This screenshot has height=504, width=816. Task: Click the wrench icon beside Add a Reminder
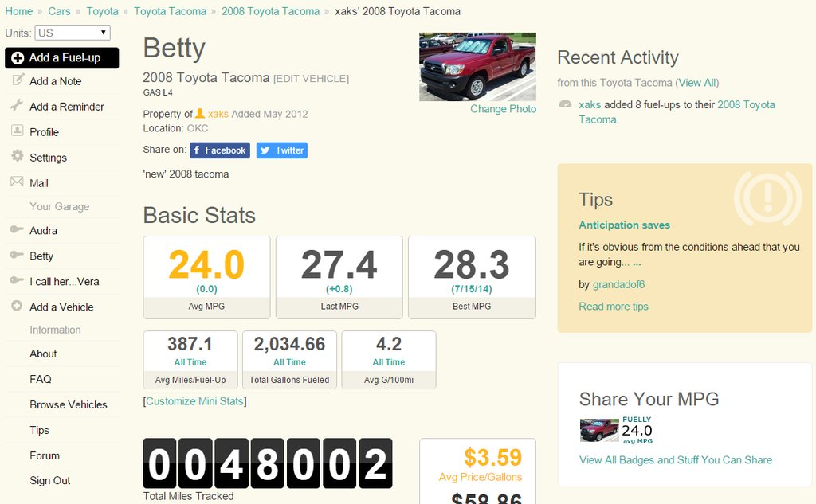click(18, 105)
